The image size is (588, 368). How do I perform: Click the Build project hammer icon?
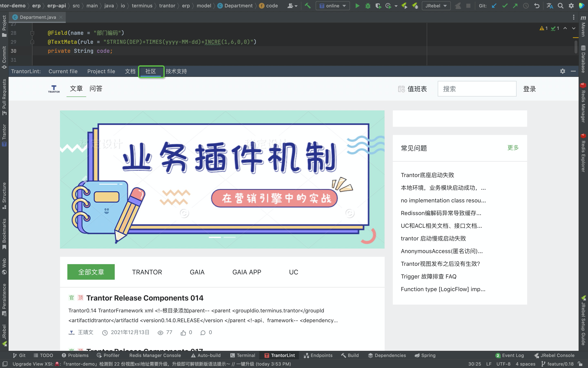pyautogui.click(x=307, y=6)
